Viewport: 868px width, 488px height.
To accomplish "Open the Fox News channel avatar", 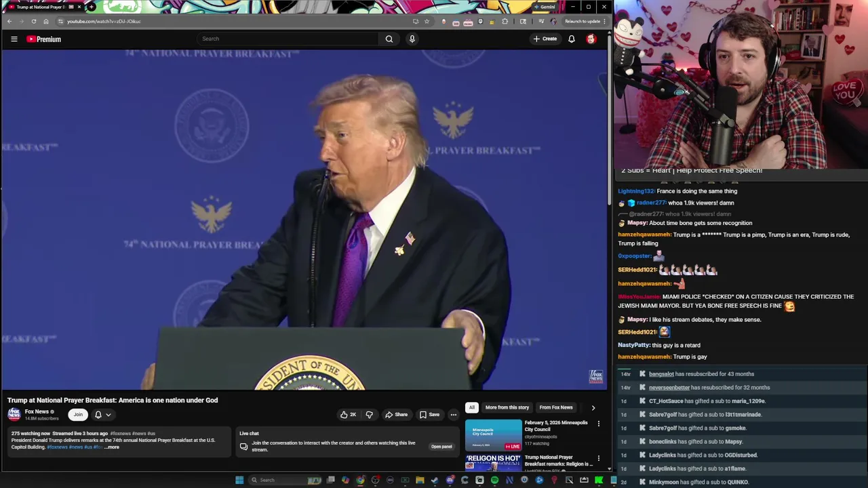I will pyautogui.click(x=14, y=414).
